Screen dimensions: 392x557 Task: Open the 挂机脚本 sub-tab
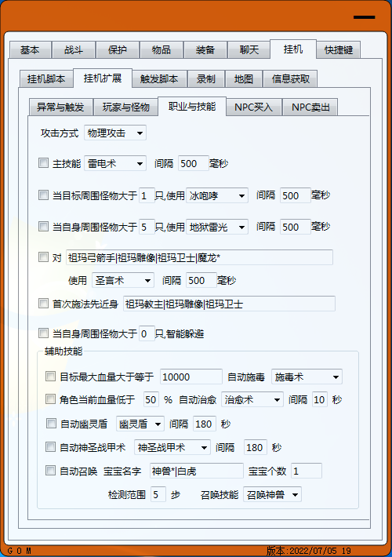[x=46, y=79]
